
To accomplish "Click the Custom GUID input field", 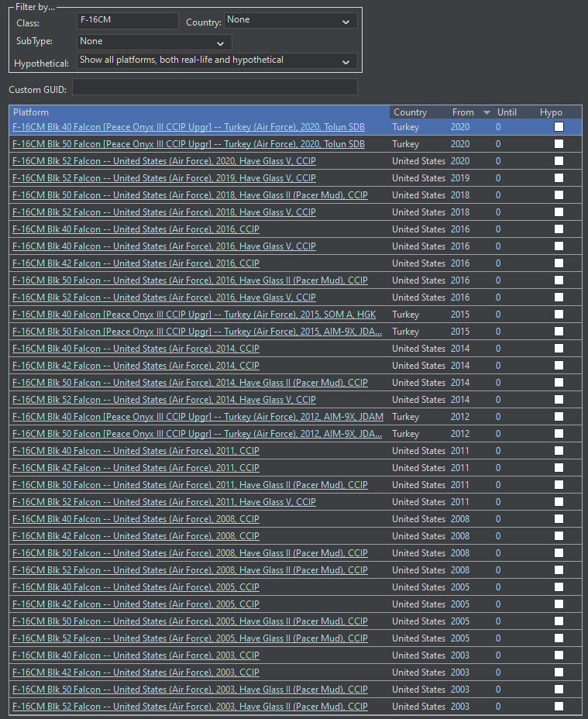I will click(x=215, y=87).
